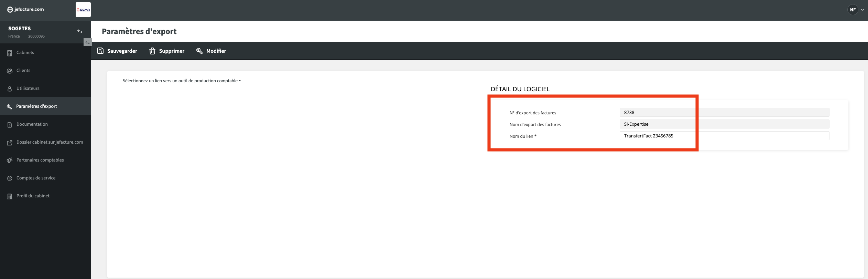Click the external link icon for Dossier cabinet
The width and height of the screenshot is (868, 279).
coord(10,143)
